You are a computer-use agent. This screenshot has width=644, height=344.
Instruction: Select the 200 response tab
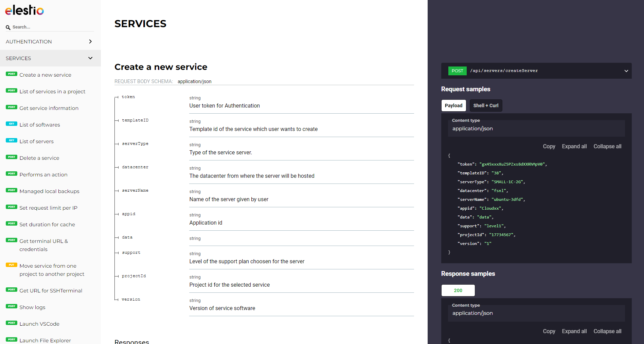pyautogui.click(x=458, y=290)
